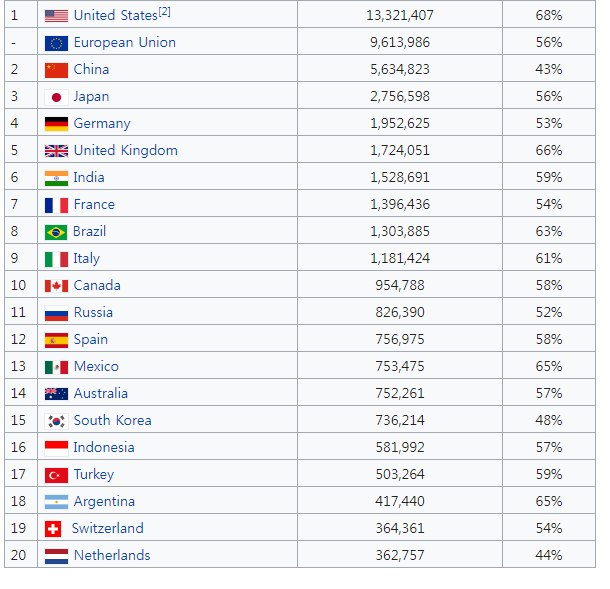
Task: Click Japan's value 2,756,598
Action: coord(400,96)
